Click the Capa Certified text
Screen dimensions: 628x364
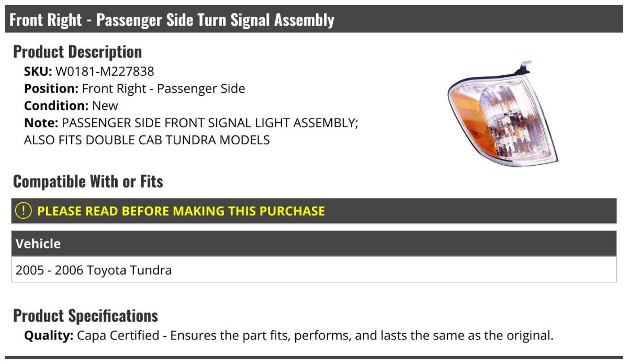[118, 335]
